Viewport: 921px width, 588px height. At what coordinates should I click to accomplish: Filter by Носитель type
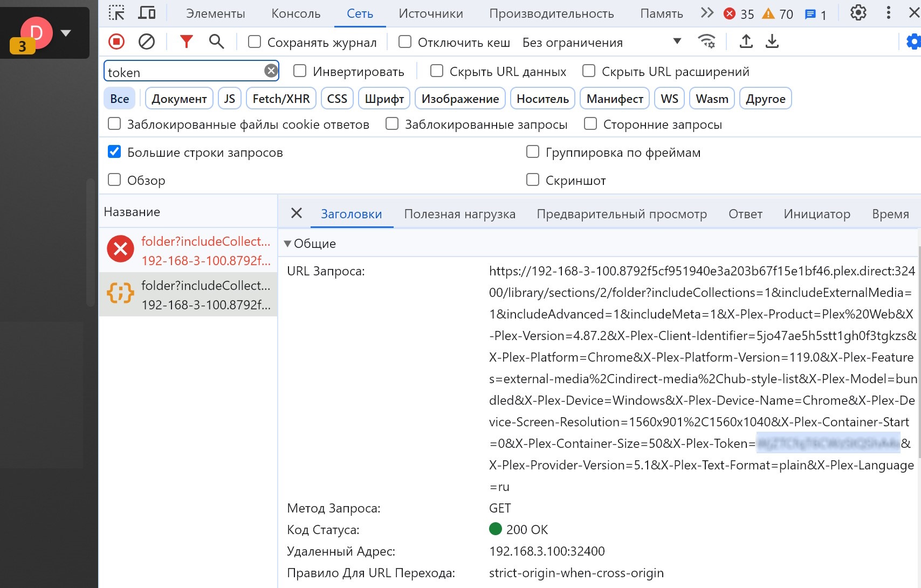543,99
